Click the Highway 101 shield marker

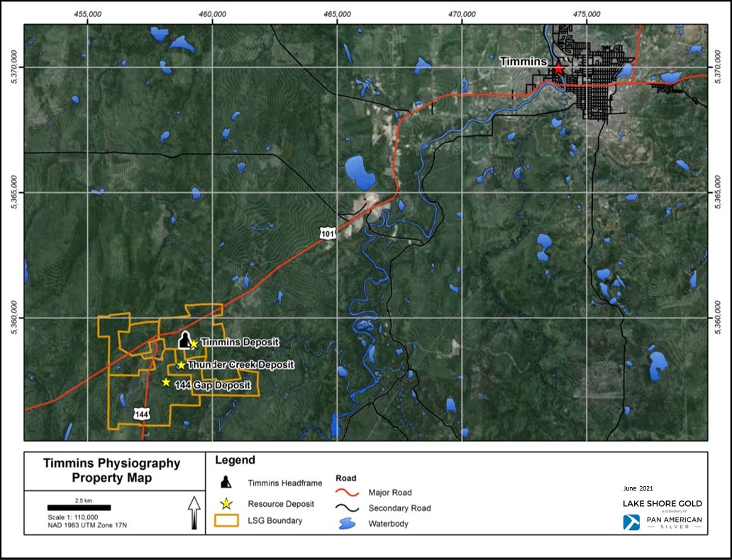(326, 233)
